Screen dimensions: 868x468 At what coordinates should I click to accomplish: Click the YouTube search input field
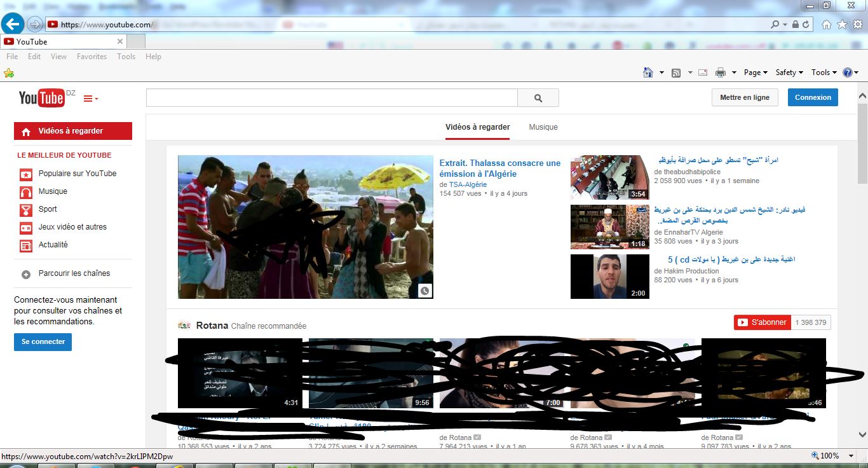coord(332,98)
